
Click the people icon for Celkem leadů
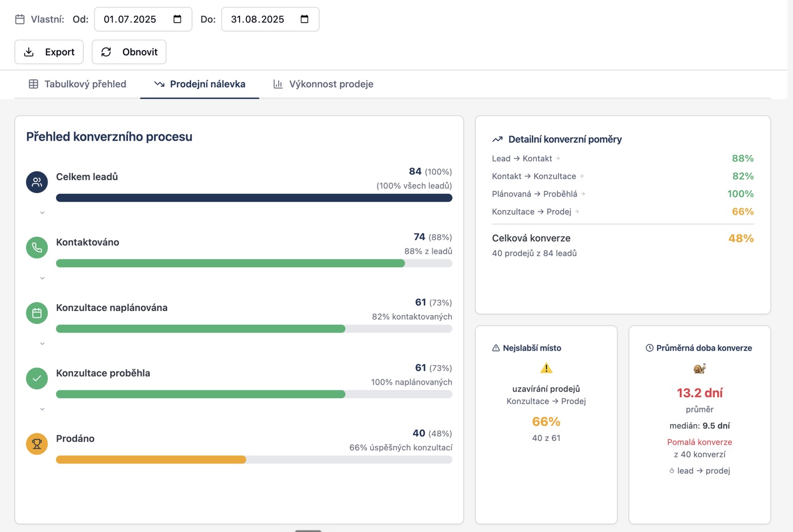tap(37, 182)
